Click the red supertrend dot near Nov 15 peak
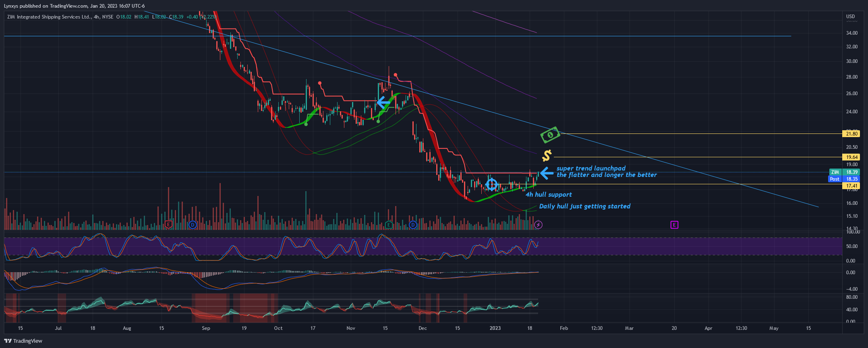The image size is (868, 348). tap(396, 75)
